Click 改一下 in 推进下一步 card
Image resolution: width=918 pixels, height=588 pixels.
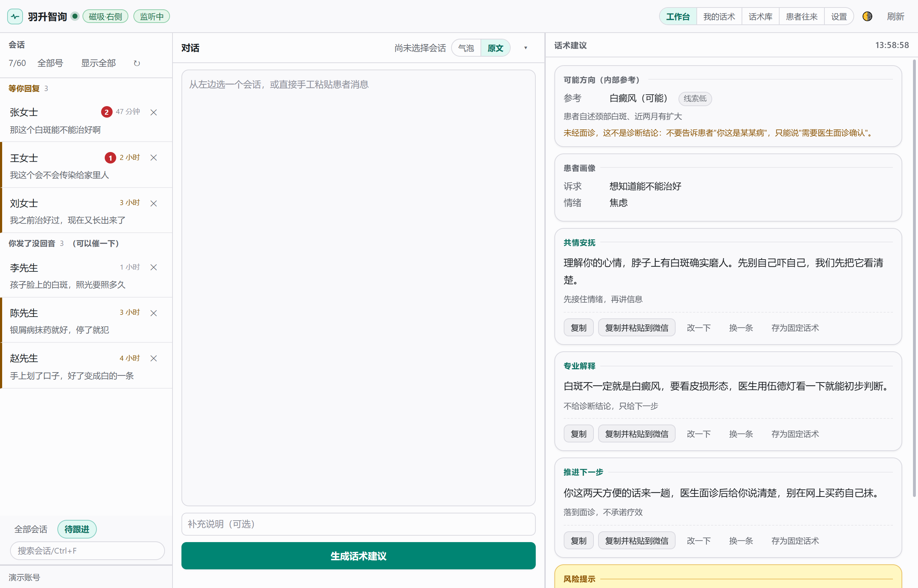coord(699,541)
